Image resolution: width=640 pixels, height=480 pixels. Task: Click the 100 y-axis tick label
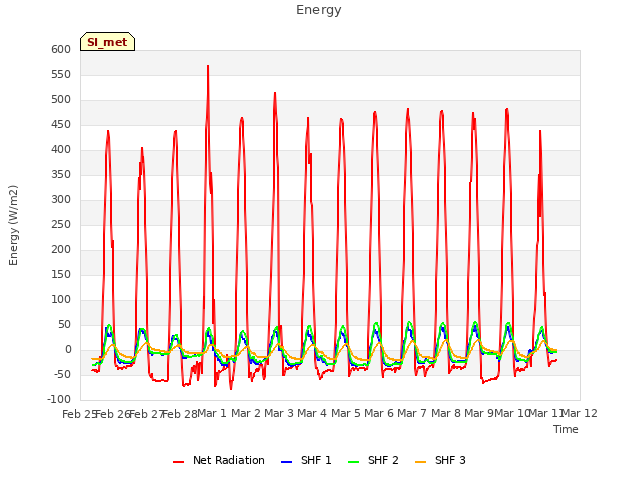tap(61, 300)
